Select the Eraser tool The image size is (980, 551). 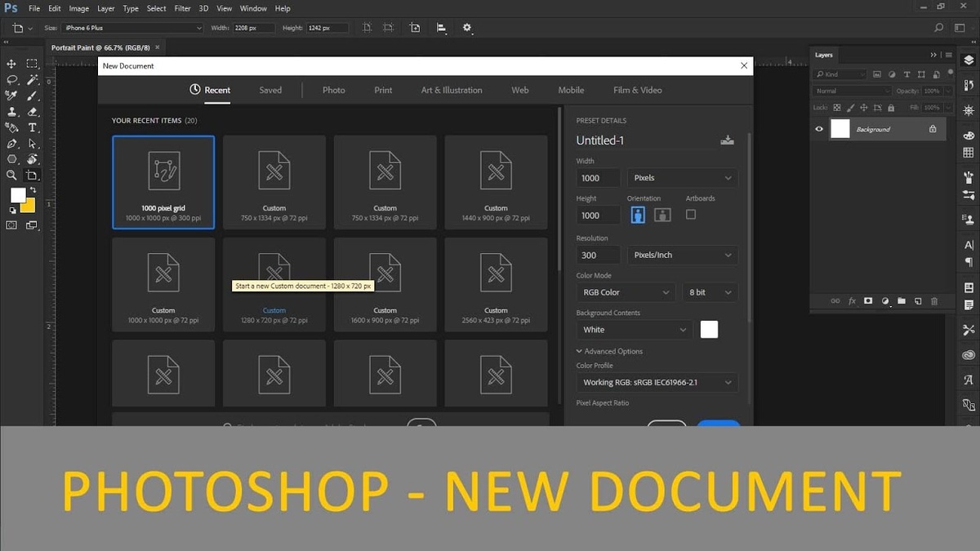pyautogui.click(x=32, y=112)
